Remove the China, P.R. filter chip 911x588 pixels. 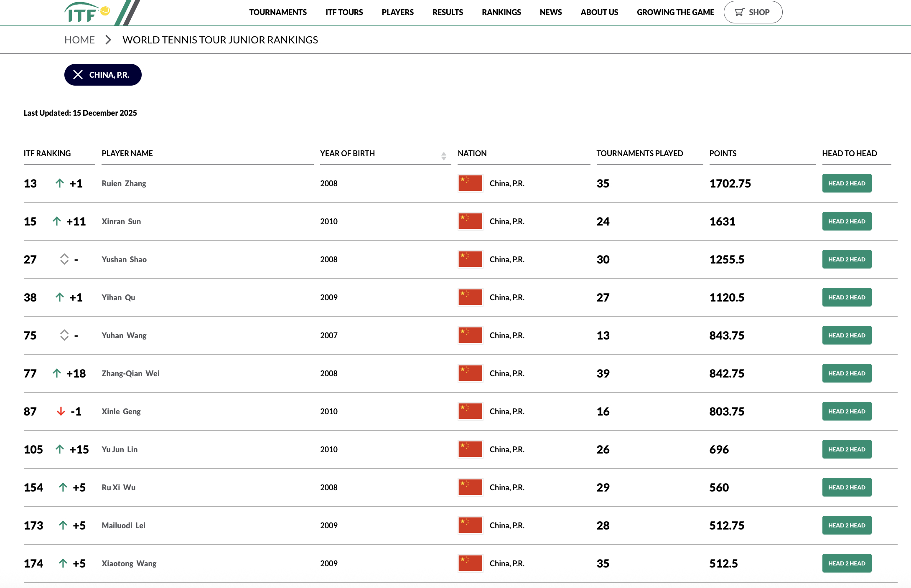(x=78, y=75)
